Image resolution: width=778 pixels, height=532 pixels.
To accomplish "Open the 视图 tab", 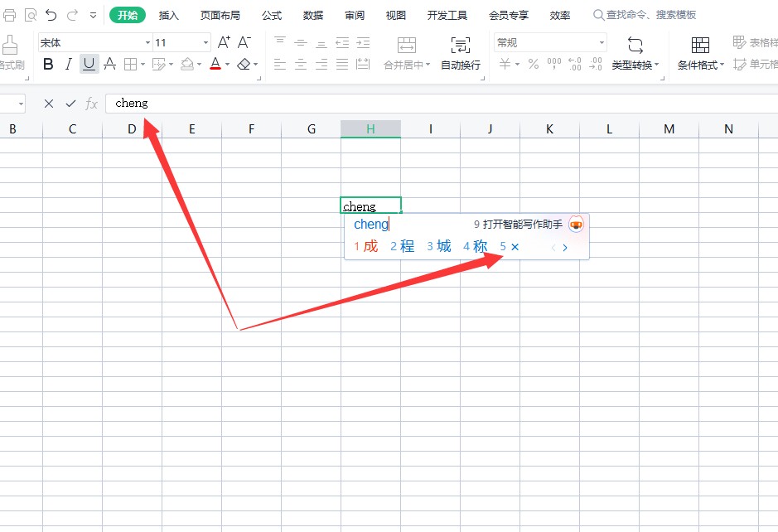I will (396, 16).
